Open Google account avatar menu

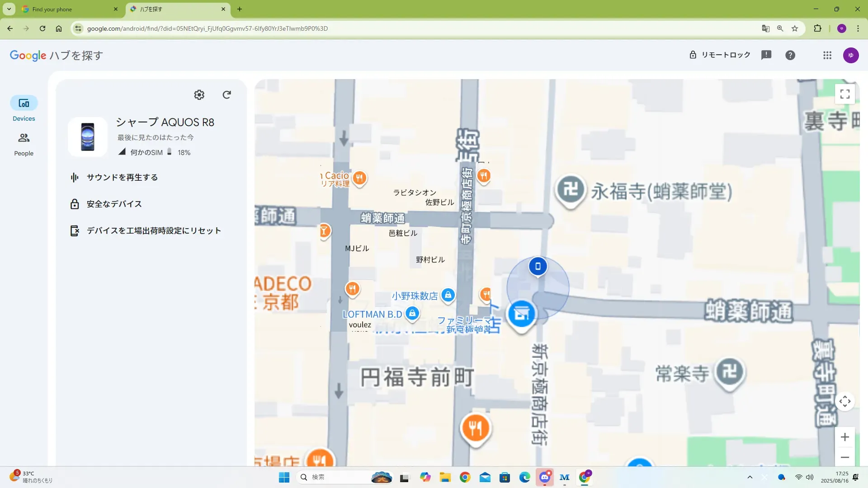tap(850, 55)
